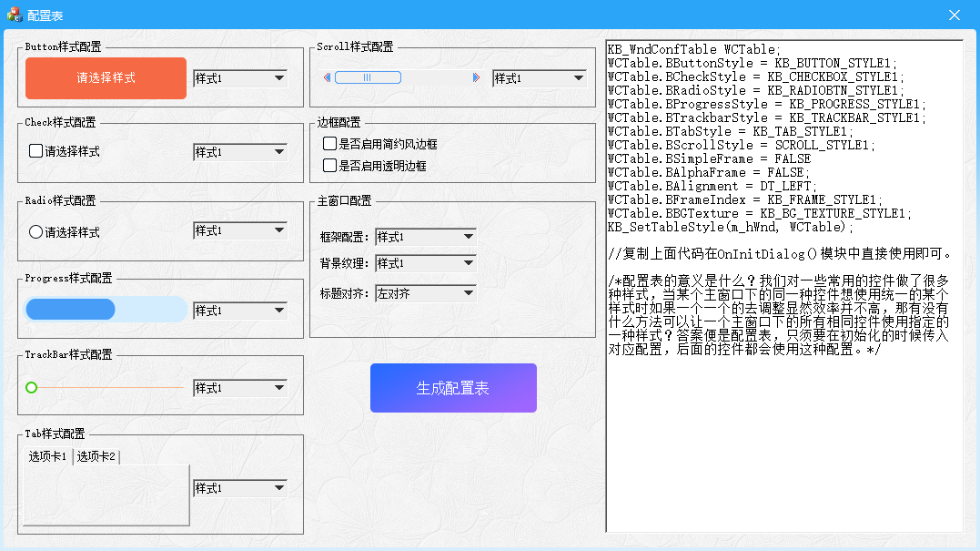Click the scrollbar right arrow in Scroll样式配置

[476, 77]
